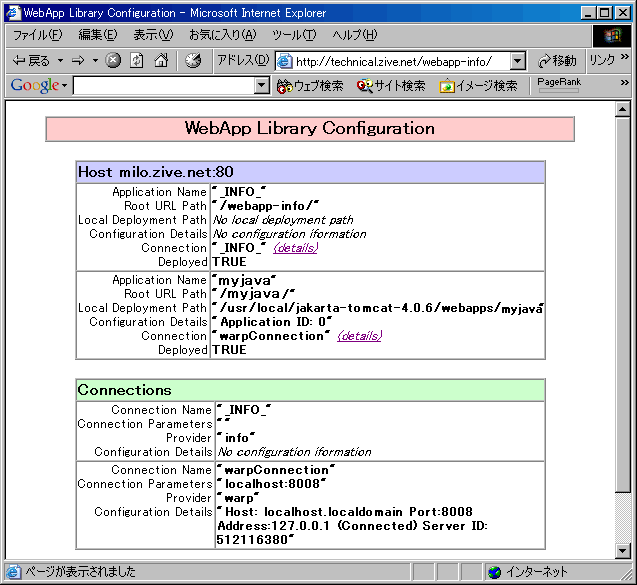Screen dimensions: 637x585
Task: Click the PageRank indicator bar
Action: click(559, 91)
